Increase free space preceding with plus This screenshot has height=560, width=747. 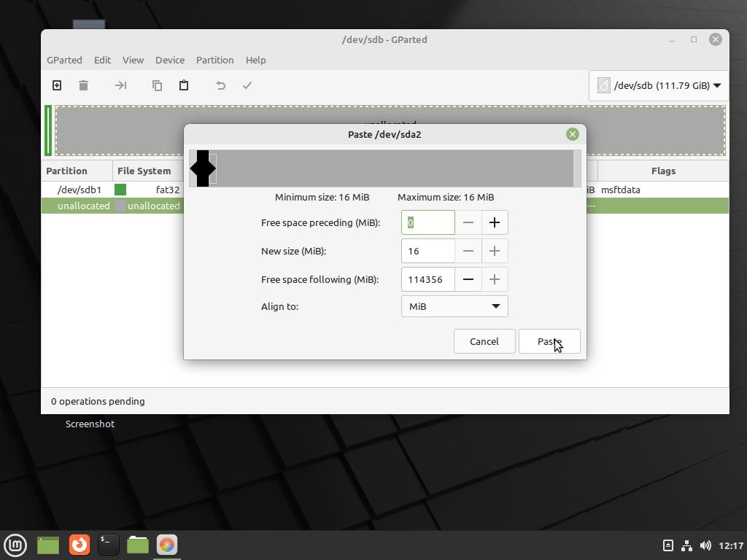494,222
